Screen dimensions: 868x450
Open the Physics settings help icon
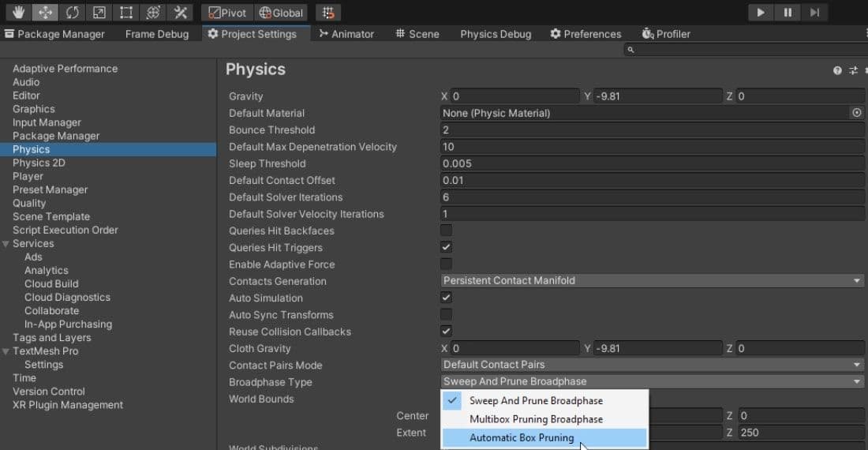tap(837, 71)
